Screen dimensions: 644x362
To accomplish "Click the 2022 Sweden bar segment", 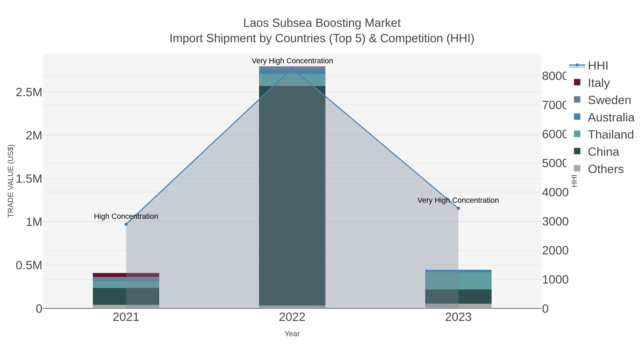I will pyautogui.click(x=292, y=68).
